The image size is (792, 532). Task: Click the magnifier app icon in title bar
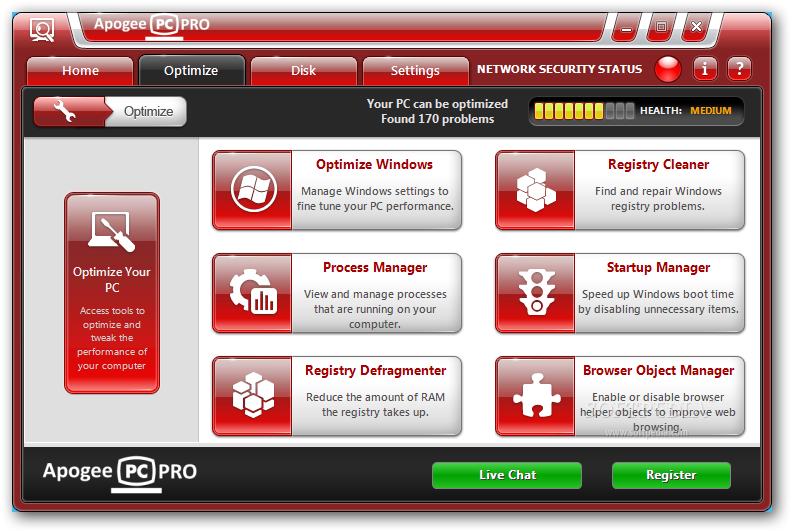pos(42,30)
